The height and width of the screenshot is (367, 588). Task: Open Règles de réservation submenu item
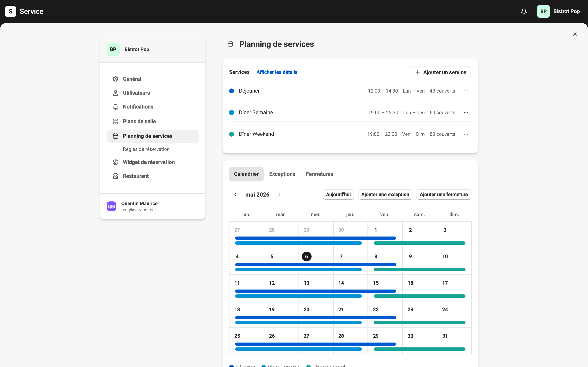click(x=146, y=149)
